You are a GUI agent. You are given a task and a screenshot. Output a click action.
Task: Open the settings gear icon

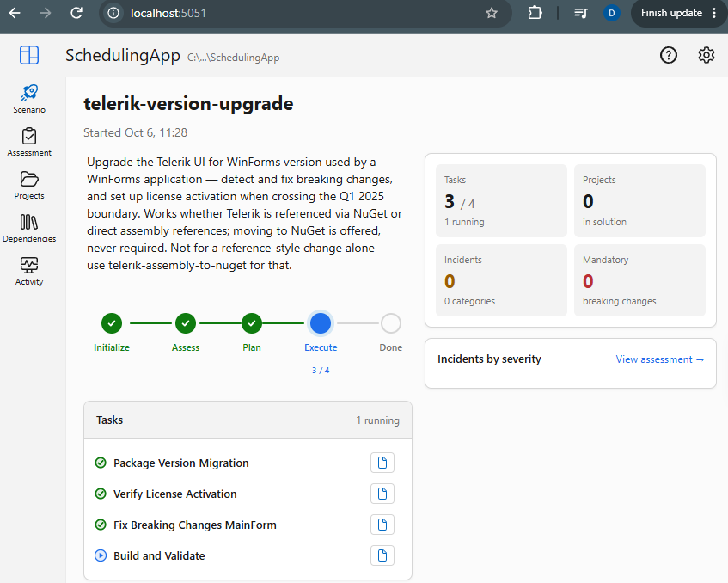coord(707,55)
